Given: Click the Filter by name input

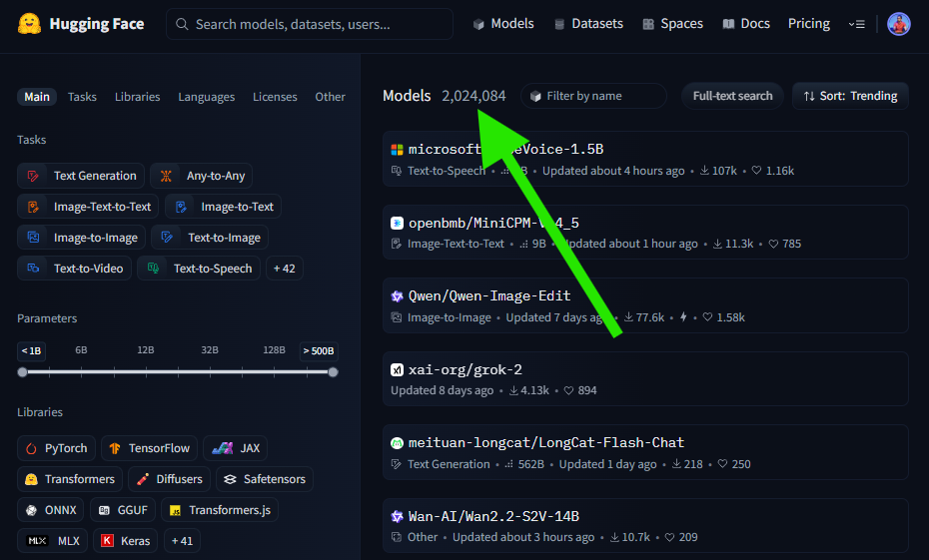Looking at the screenshot, I should tap(593, 96).
